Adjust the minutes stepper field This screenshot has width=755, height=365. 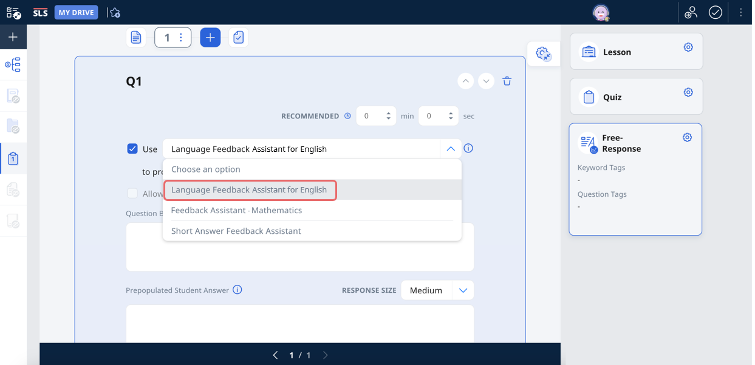coord(376,116)
